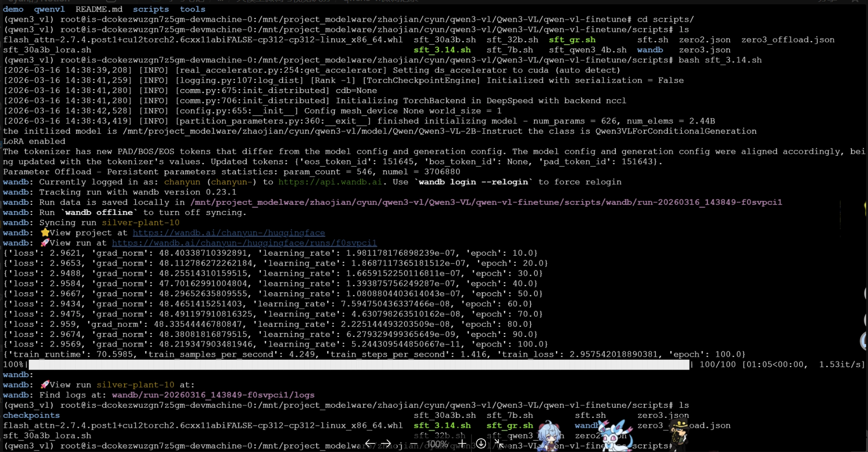868x452 pixels.
Task: Click 'num_params = 626, num_elems = 2.44B' text
Action: pos(624,121)
